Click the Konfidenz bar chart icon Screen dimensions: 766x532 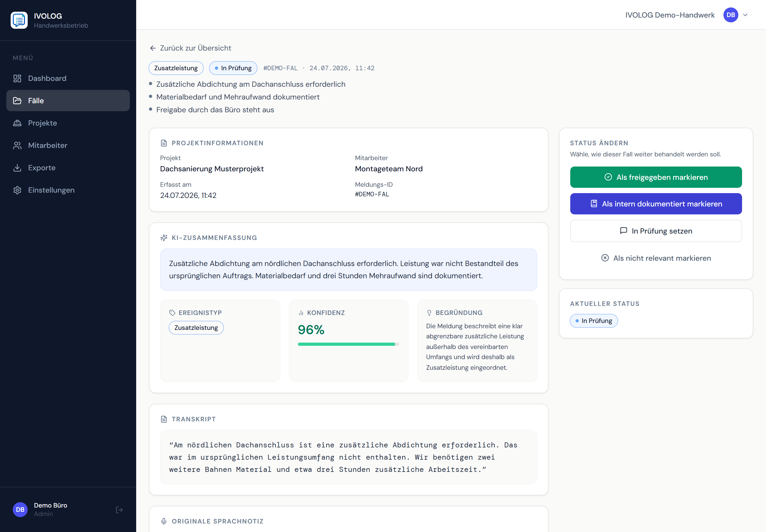click(x=301, y=313)
